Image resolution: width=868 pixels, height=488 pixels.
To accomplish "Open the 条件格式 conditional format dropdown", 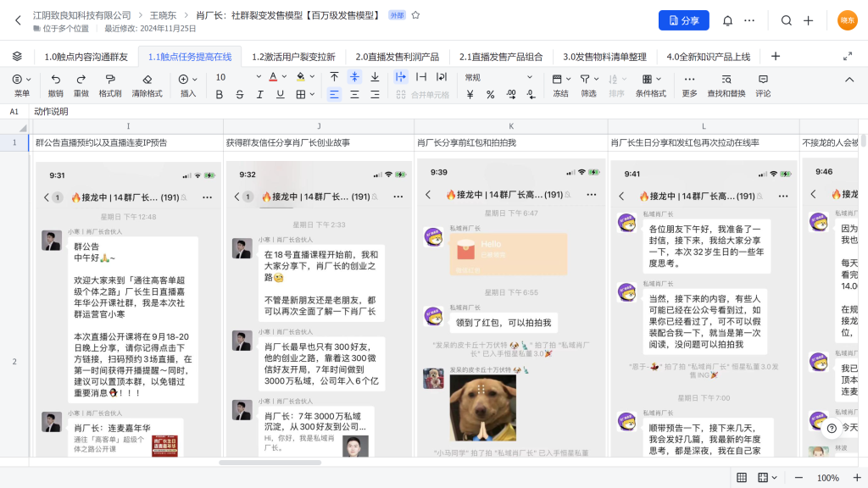I will pyautogui.click(x=651, y=86).
